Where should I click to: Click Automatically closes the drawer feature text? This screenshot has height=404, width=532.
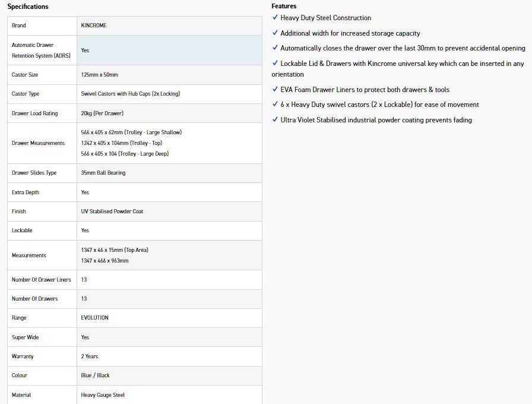(x=403, y=48)
